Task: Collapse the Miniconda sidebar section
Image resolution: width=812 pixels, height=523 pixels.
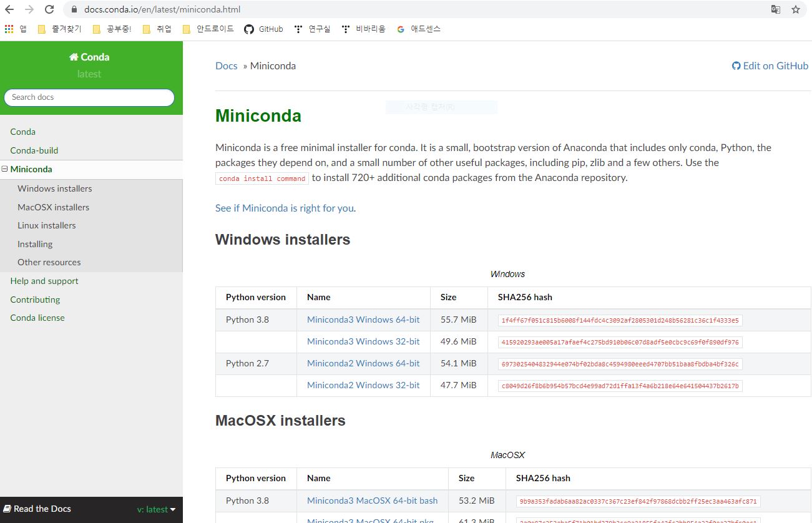Action: point(4,169)
